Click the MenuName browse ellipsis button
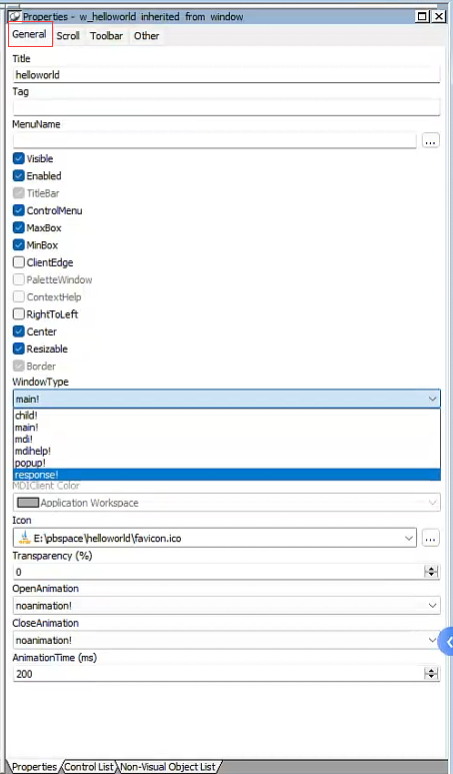Screen dimensions: 453x774 click(430, 142)
